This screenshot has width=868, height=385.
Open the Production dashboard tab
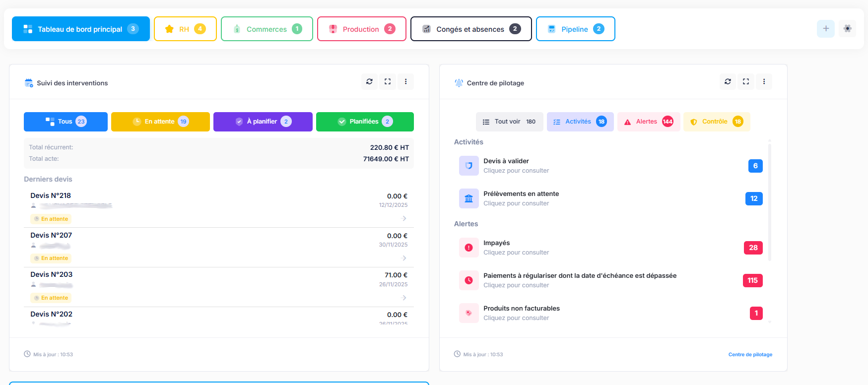coord(362,29)
